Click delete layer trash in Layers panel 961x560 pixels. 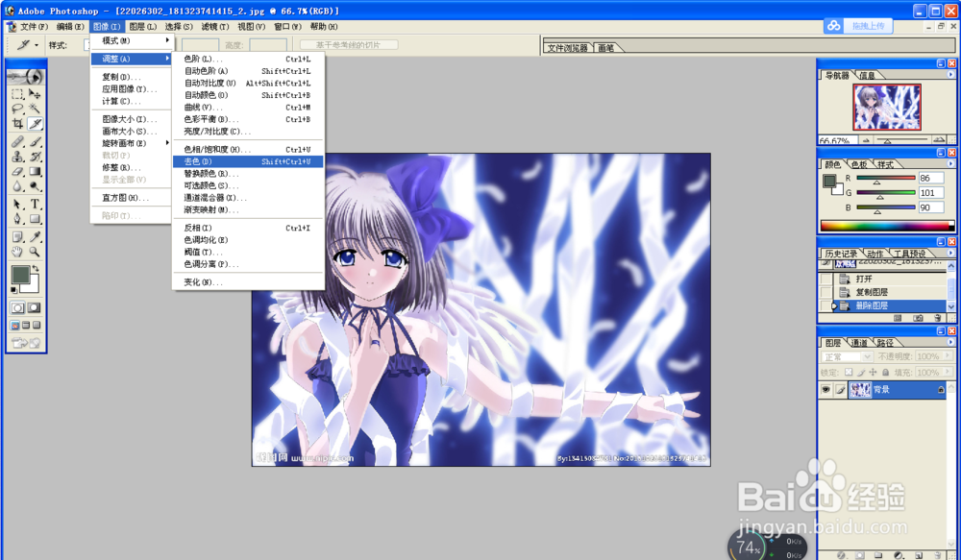coord(937,555)
